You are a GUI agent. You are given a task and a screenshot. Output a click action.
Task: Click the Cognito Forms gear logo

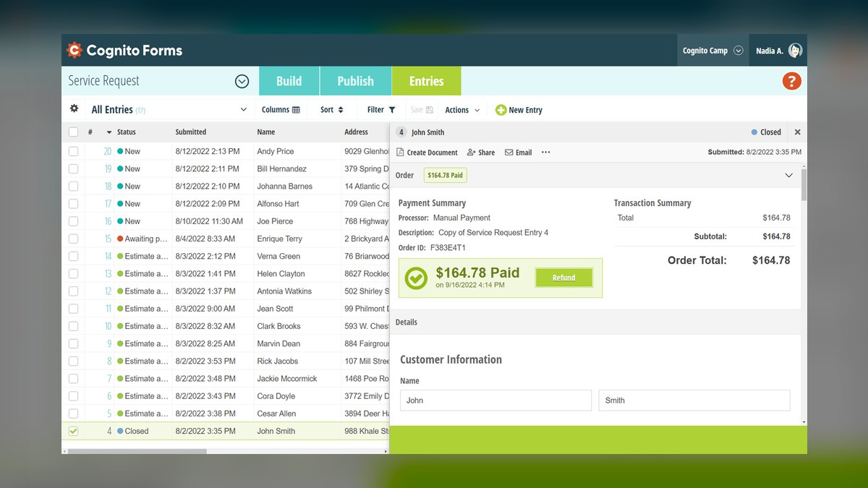[x=74, y=51]
